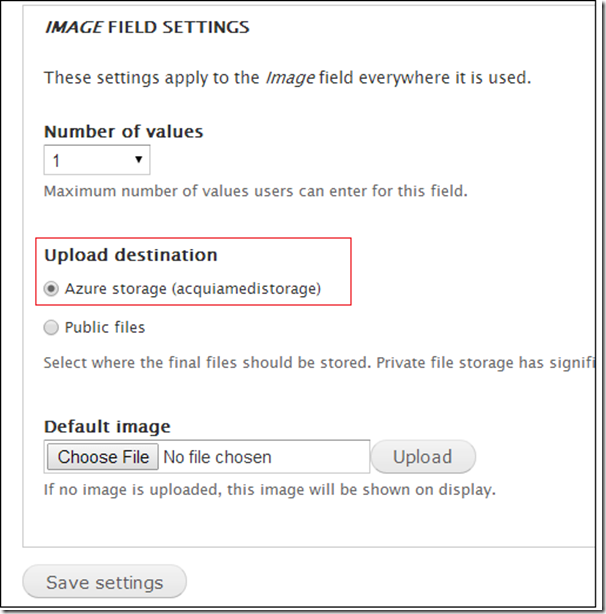606x614 pixels.
Task: Click the Public files label text
Action: point(105,327)
